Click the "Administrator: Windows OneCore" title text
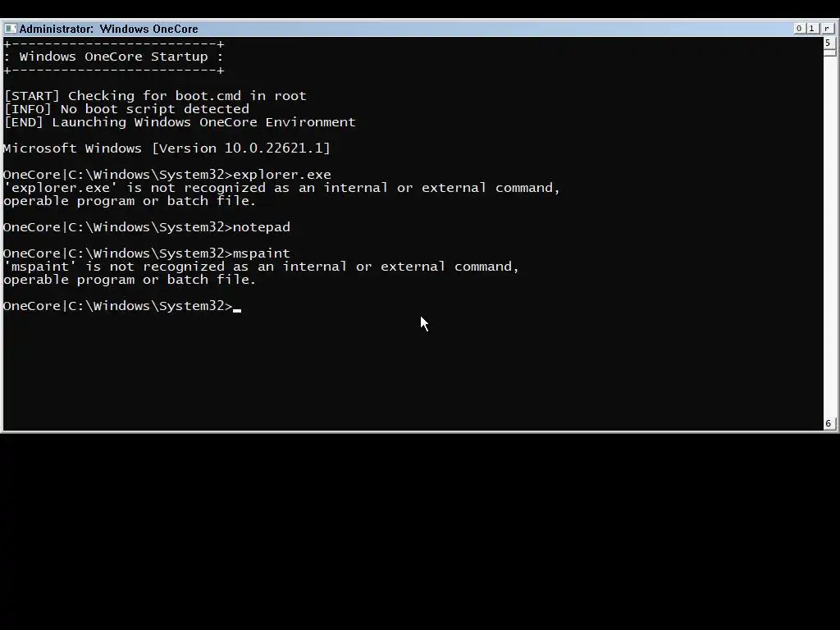Image resolution: width=840 pixels, height=630 pixels. coord(109,29)
